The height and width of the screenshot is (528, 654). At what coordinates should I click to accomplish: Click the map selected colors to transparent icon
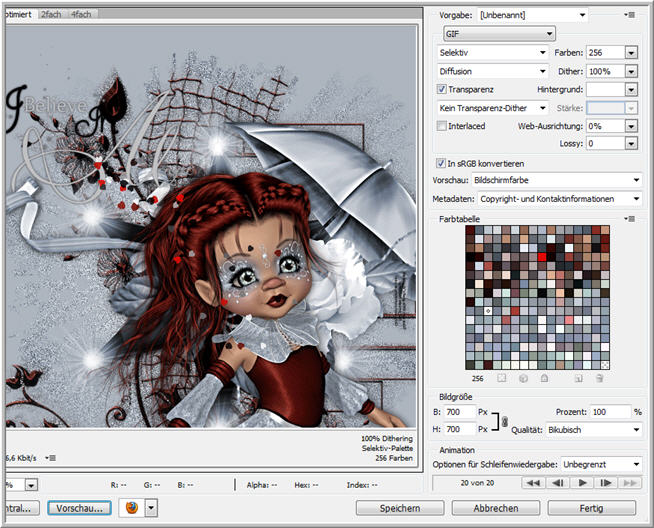[x=501, y=378]
